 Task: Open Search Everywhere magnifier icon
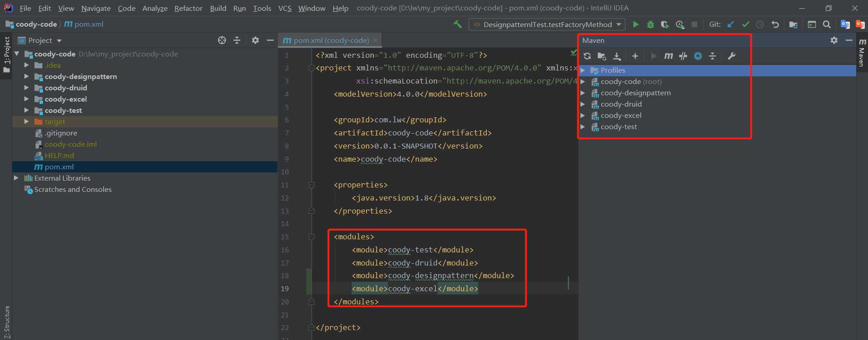point(827,24)
